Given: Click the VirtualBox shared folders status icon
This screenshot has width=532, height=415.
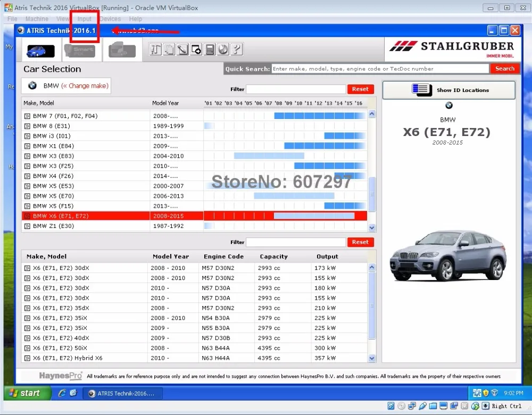Looking at the screenshot, I should tap(433, 406).
